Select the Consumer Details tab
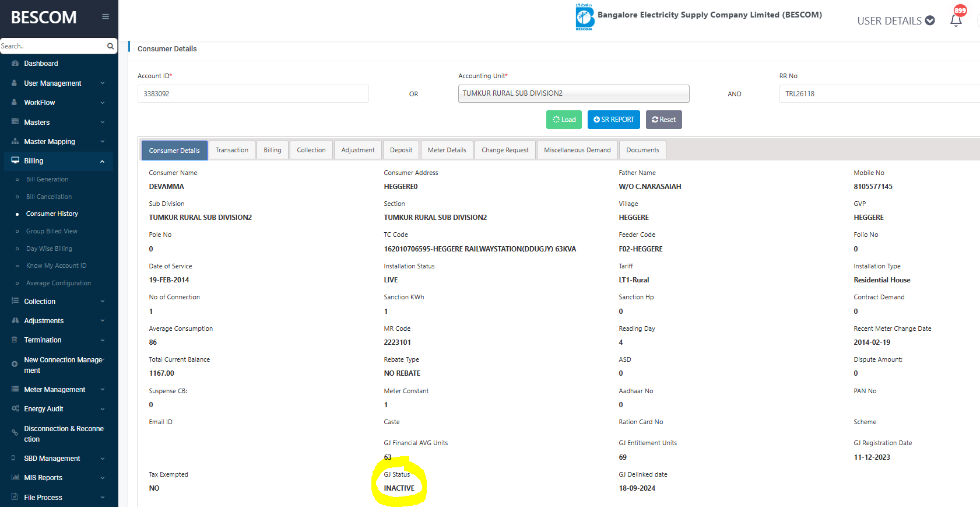980x507 pixels. 174,151
